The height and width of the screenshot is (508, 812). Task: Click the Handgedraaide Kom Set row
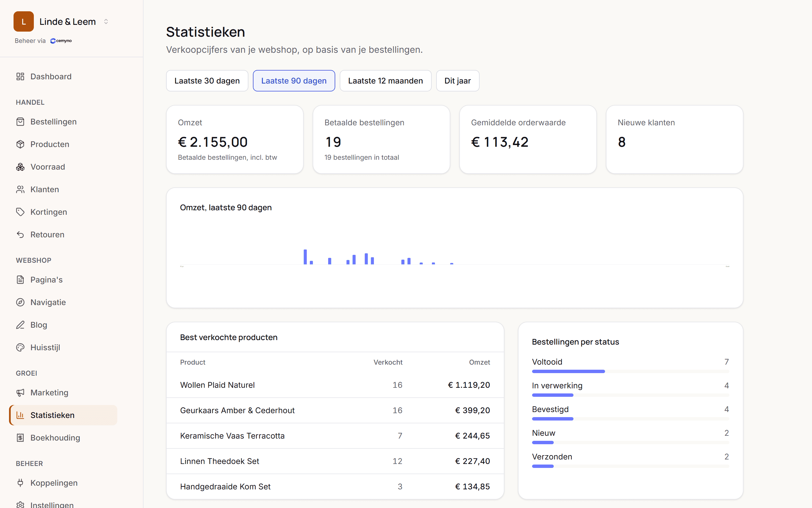[335, 487]
